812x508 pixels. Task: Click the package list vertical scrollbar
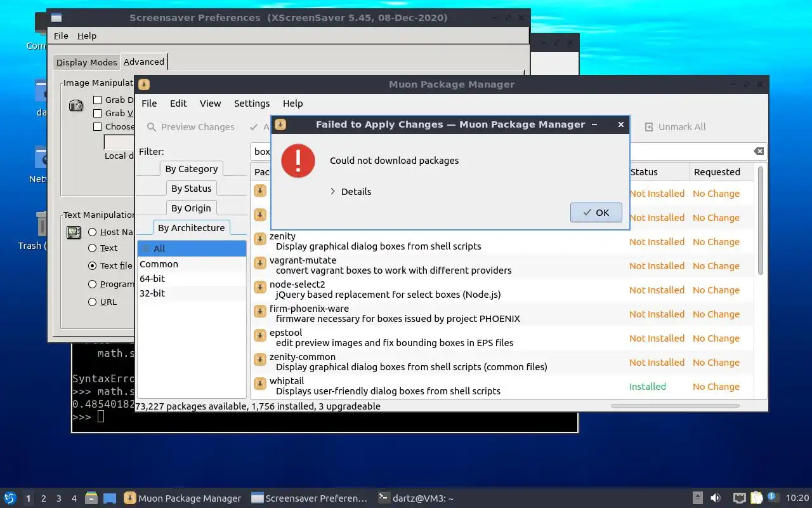click(x=761, y=220)
